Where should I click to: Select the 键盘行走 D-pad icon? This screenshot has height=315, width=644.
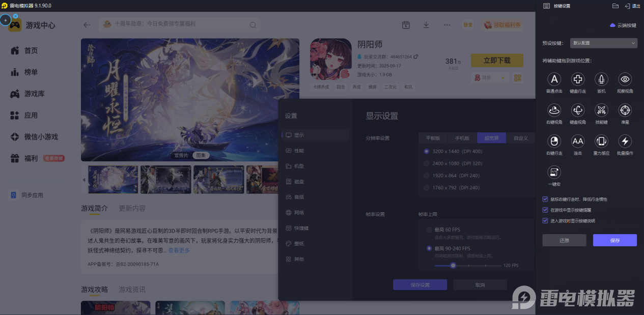point(578,79)
